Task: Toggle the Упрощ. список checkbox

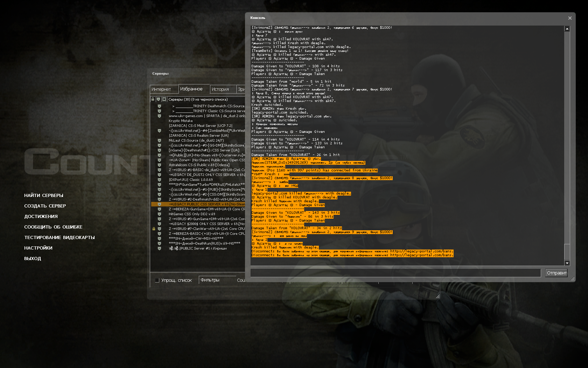Action: [157, 280]
